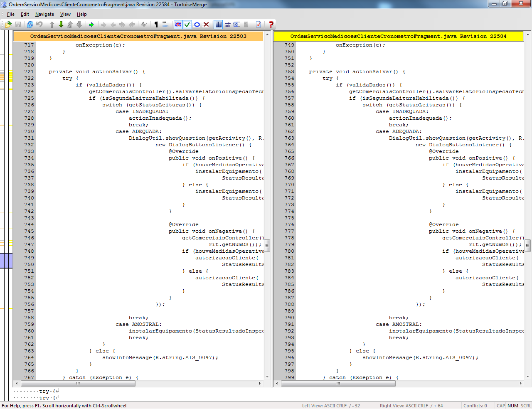Toggle the two-pane view toolbar button
The image size is (532, 409).
coord(218,25)
